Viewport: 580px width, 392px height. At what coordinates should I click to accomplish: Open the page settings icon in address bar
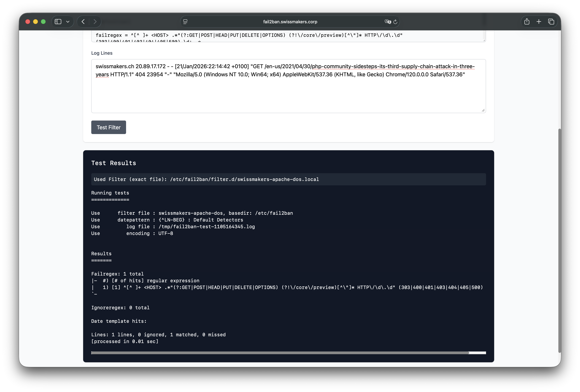pyautogui.click(x=185, y=22)
